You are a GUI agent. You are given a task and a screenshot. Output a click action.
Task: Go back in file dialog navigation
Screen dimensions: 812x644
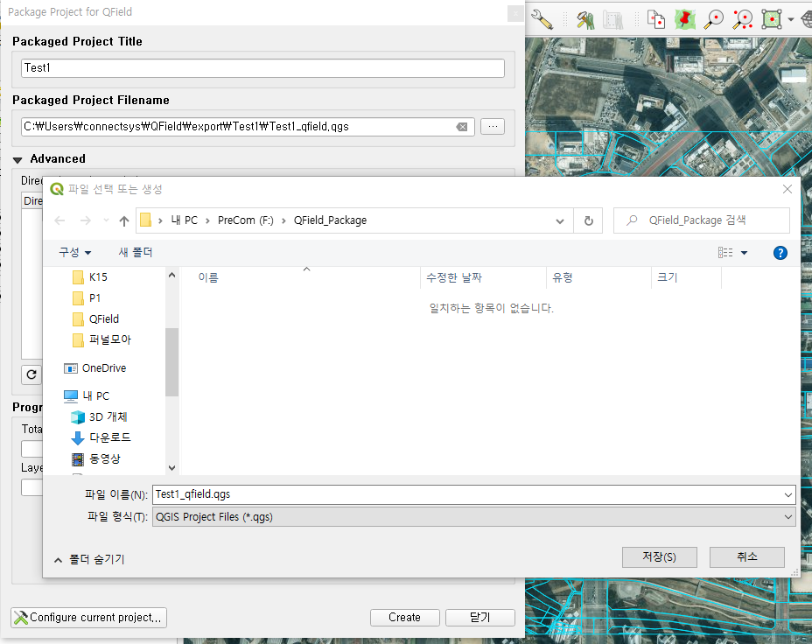coord(60,221)
